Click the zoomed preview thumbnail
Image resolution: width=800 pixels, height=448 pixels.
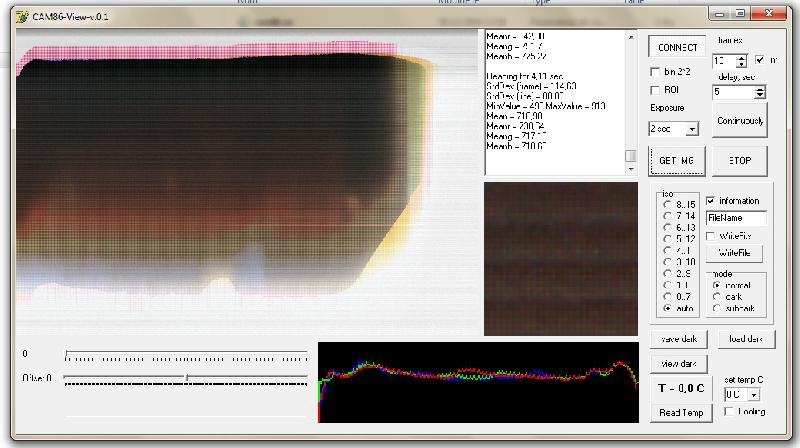561,259
